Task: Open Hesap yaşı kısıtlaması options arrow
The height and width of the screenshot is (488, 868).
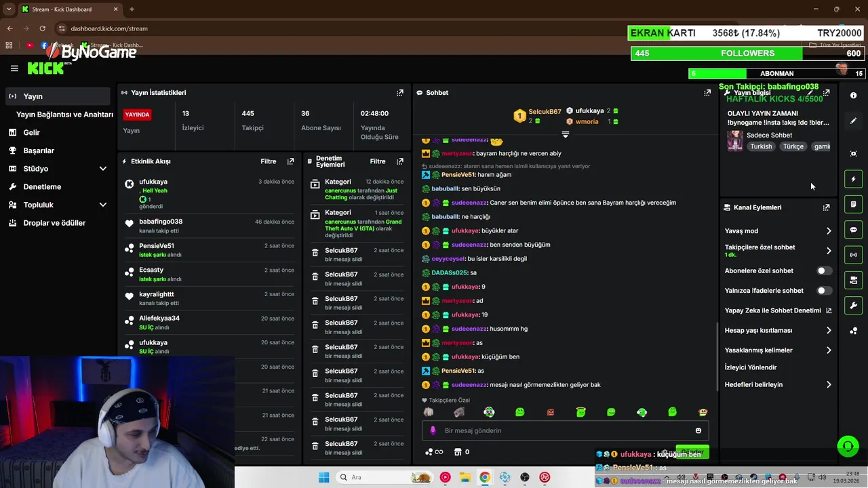Action: 829,330
